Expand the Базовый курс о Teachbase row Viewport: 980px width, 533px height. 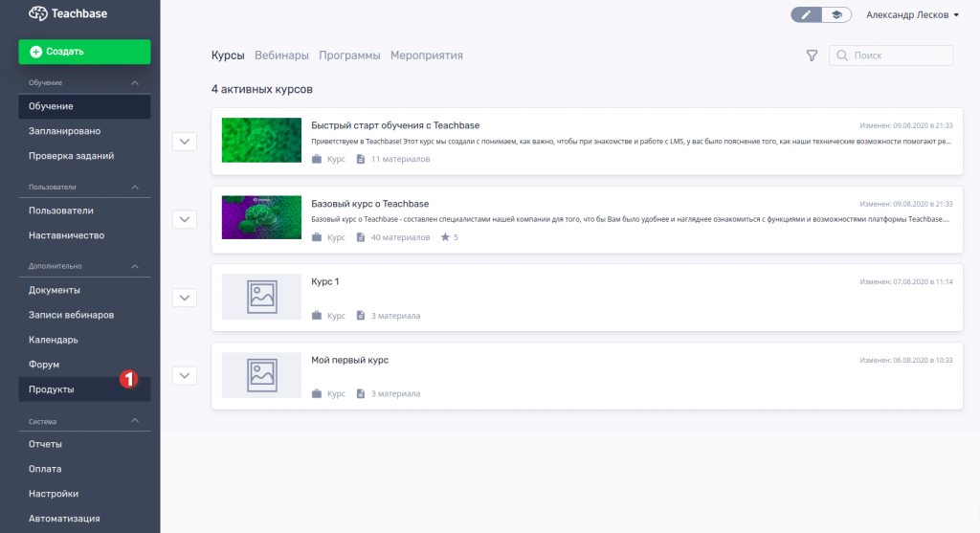185,219
